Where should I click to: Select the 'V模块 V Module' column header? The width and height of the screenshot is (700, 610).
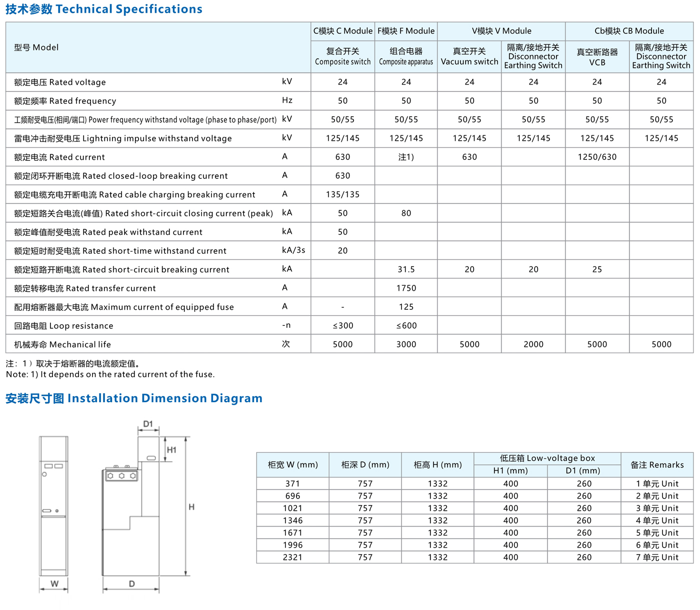click(501, 31)
